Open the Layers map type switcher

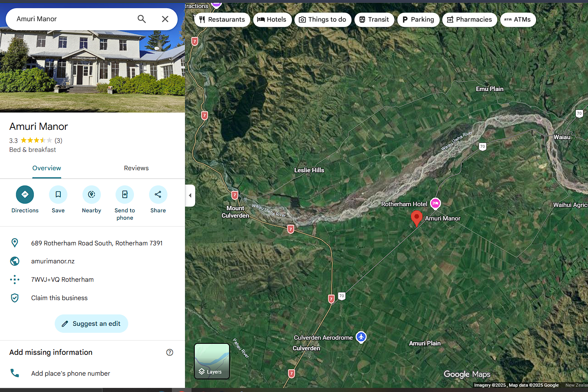coord(212,361)
